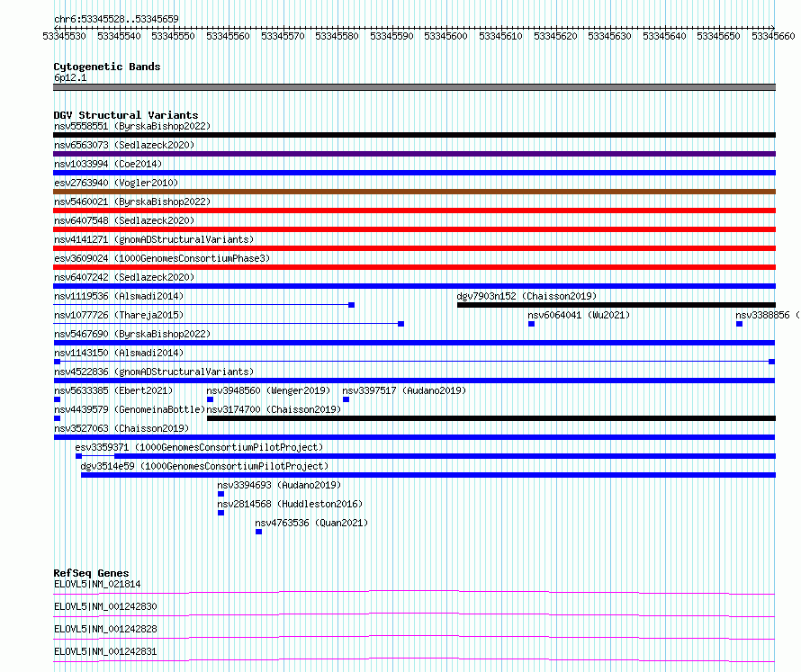
Task: Select the ELOVL5|NM_001242830 gene label
Action: [x=105, y=606]
